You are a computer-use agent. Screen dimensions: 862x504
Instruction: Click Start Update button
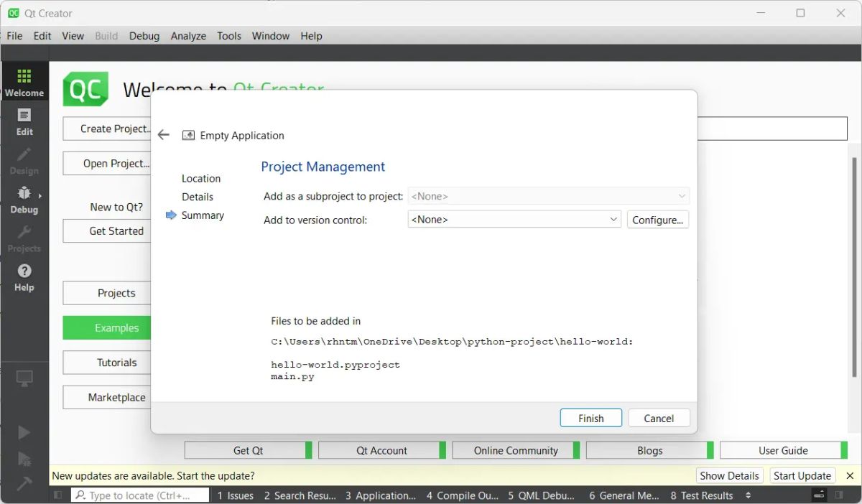click(x=802, y=475)
